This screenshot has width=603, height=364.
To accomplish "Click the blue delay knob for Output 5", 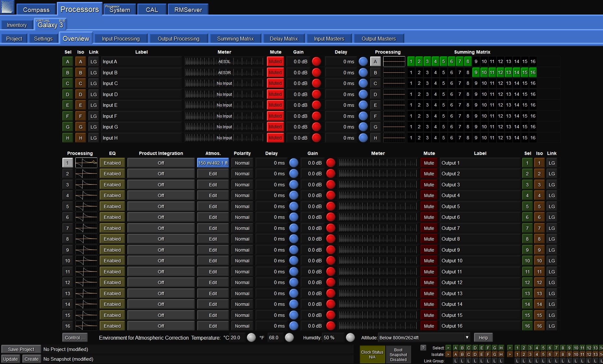I will coord(294,207).
